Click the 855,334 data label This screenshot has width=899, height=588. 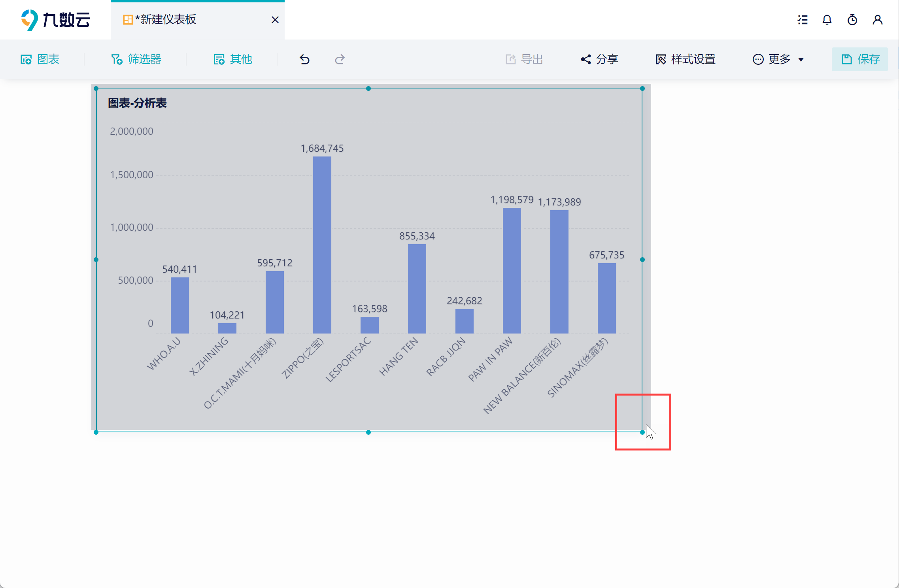coord(417,236)
